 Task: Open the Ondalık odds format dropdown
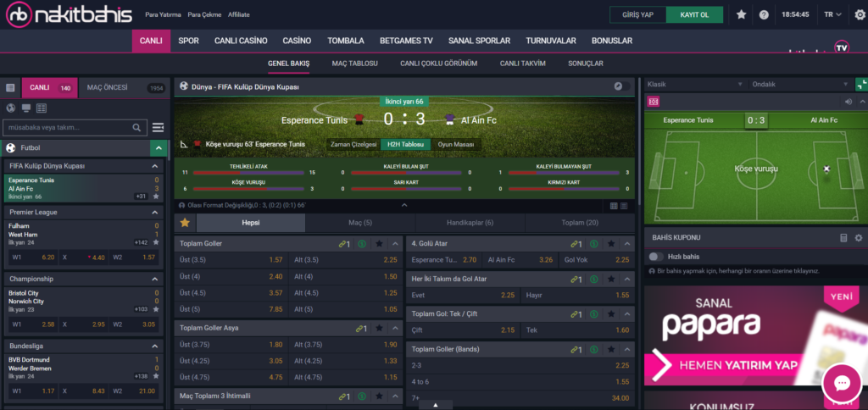click(x=800, y=85)
